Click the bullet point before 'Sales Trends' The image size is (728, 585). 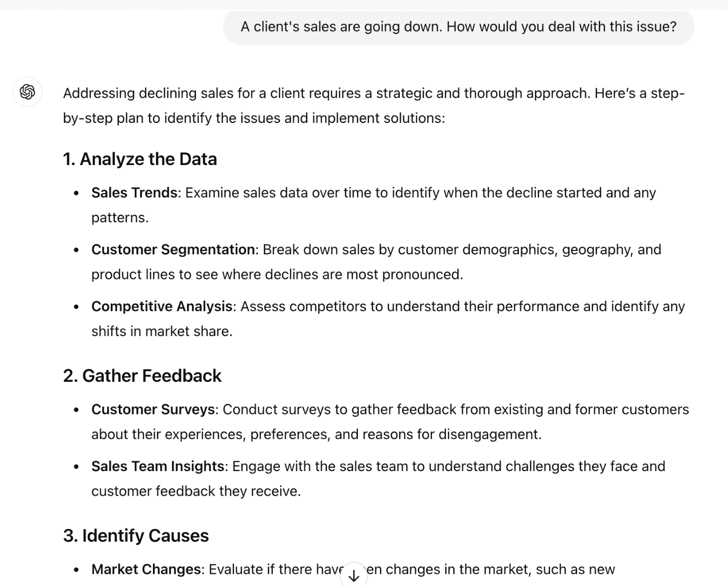pyautogui.click(x=76, y=193)
